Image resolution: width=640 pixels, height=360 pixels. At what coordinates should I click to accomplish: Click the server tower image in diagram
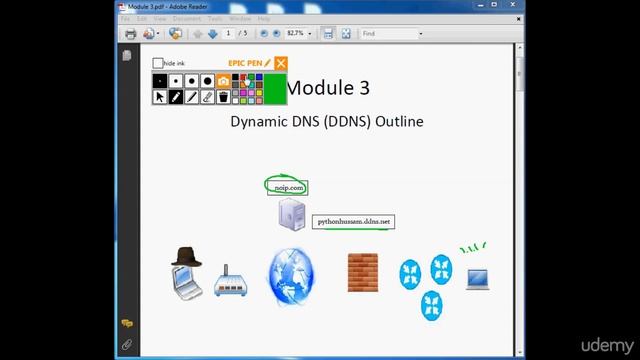click(292, 214)
